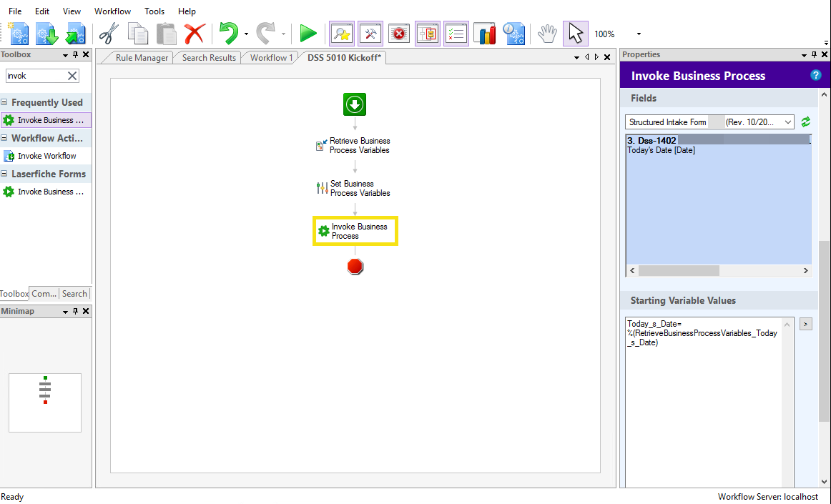Select the red stop node on canvas
The height and width of the screenshot is (504, 831).
(x=355, y=267)
